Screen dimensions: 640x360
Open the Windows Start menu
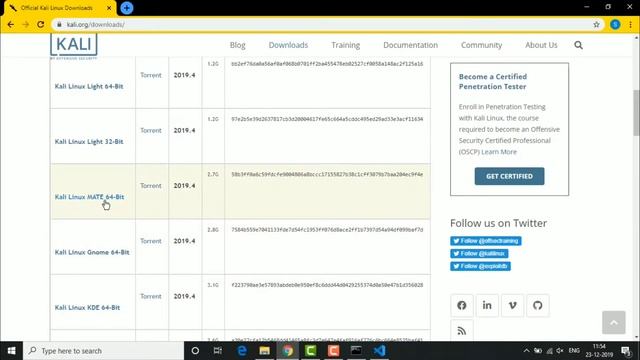coord(11,351)
